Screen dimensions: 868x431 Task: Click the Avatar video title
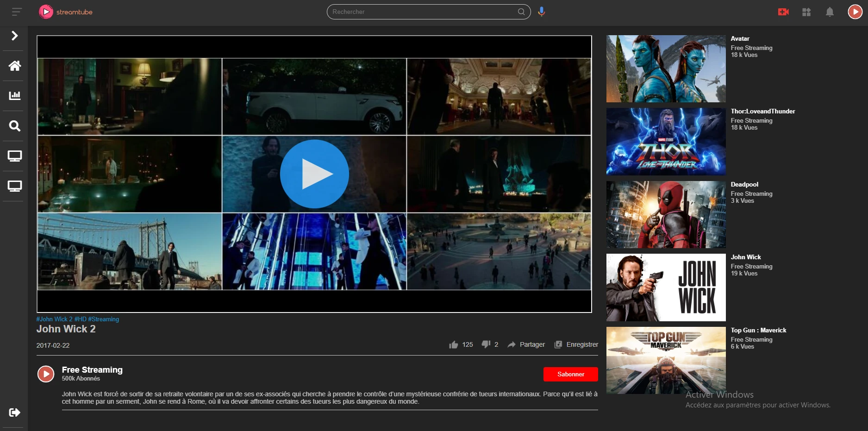[x=740, y=38]
